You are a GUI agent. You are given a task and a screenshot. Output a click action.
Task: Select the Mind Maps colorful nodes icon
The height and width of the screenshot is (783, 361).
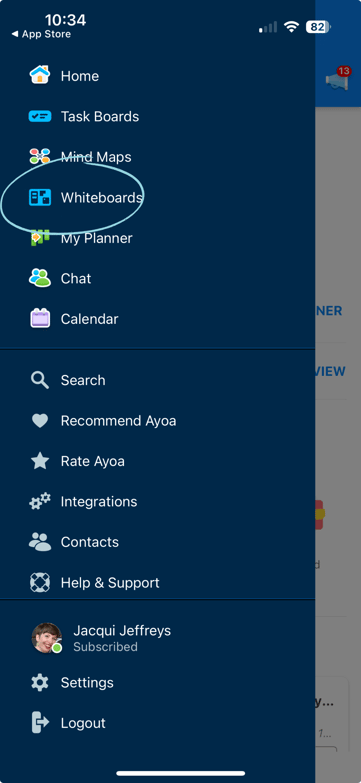(39, 157)
